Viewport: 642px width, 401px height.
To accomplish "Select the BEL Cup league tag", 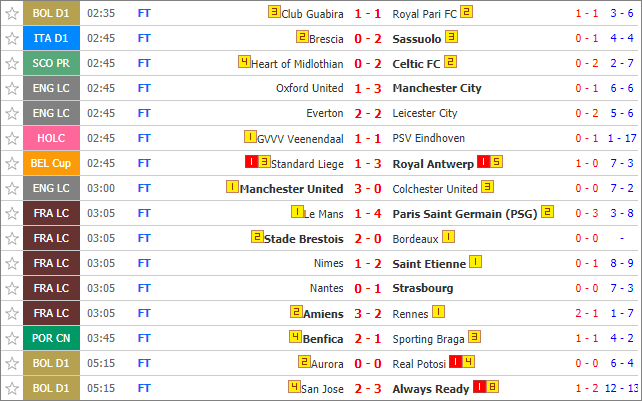I will (51, 163).
